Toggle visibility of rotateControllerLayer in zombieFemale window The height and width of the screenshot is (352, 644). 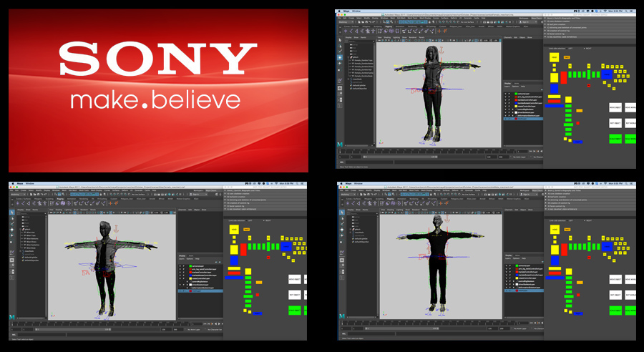pyautogui.click(x=506, y=107)
